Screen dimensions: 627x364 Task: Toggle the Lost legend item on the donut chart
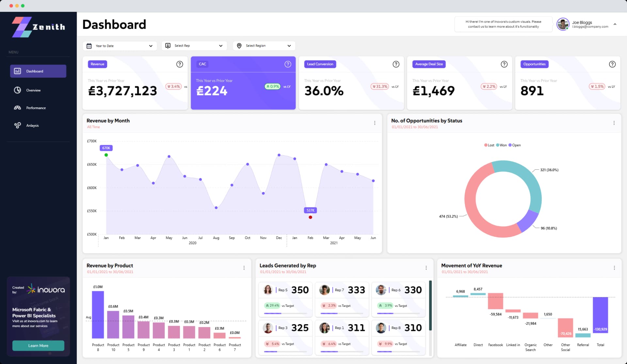[x=489, y=145]
